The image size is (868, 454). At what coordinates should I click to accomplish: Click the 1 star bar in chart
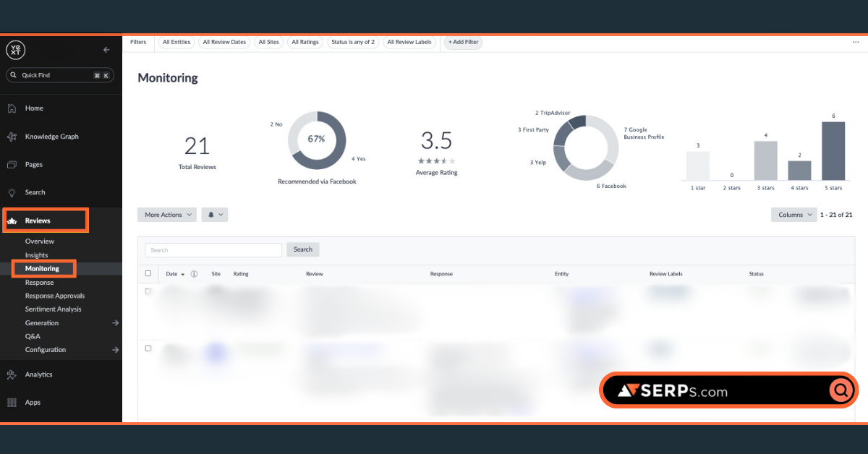tap(698, 166)
